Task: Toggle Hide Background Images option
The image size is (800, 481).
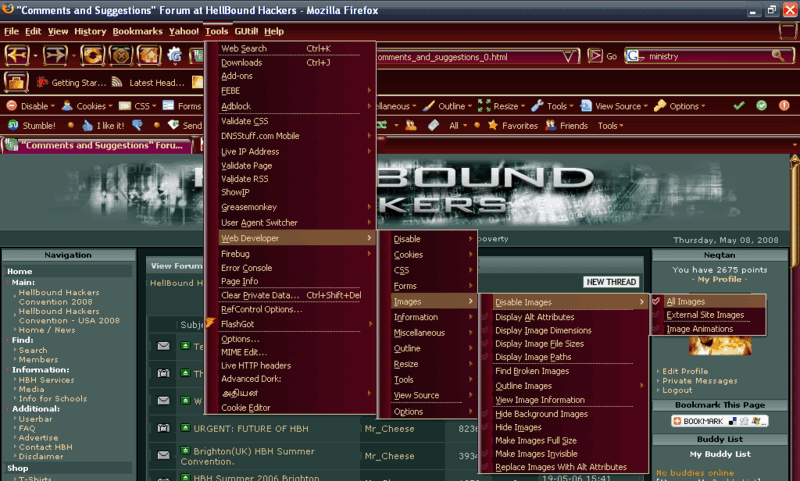Action: [x=564, y=414]
